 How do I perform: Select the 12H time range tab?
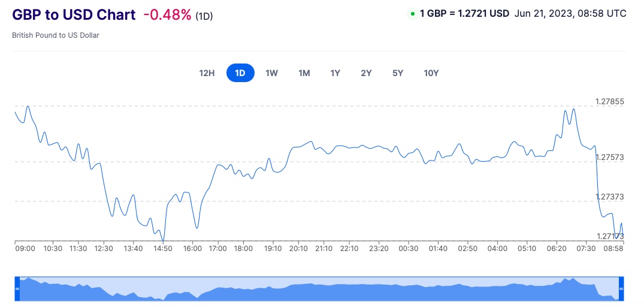(207, 73)
